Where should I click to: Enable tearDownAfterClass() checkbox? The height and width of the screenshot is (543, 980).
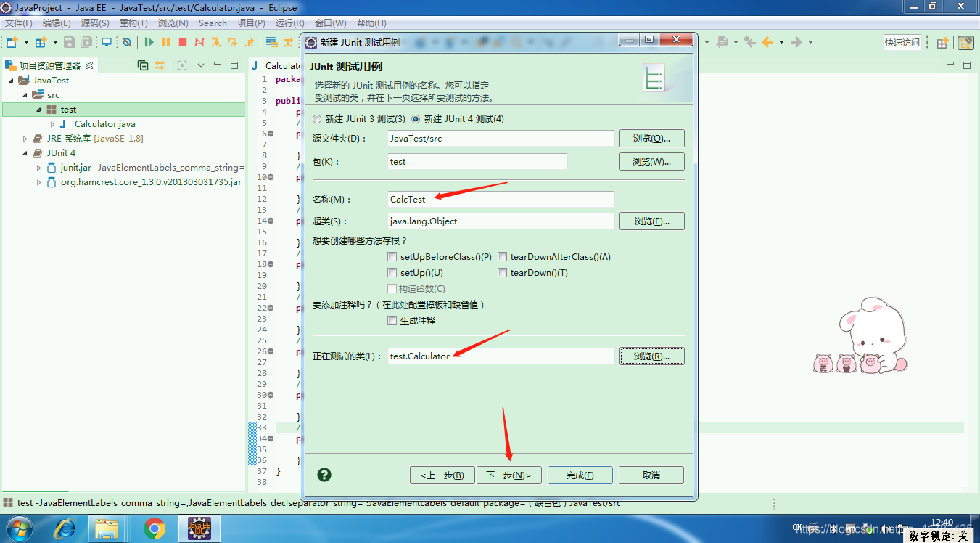(x=502, y=257)
